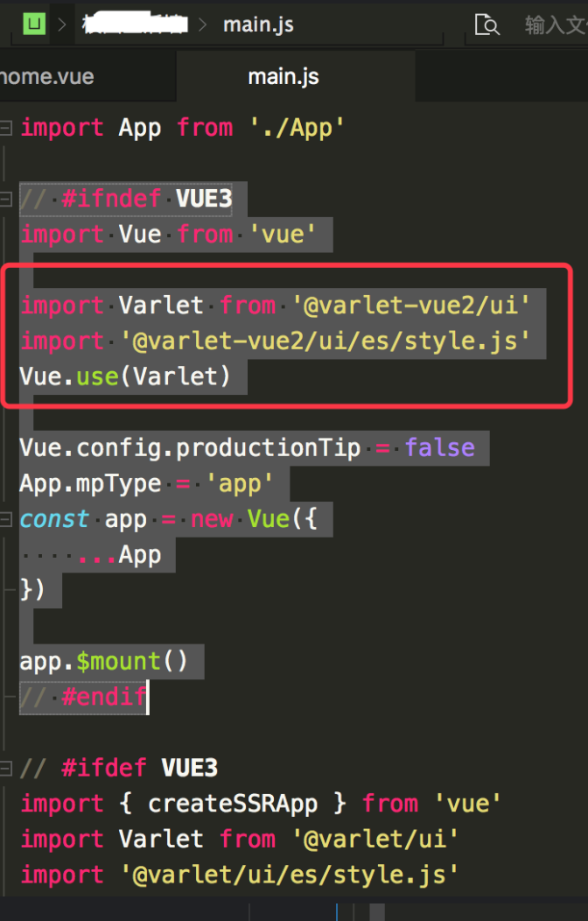Click the '@varlet-vue2/ui' import string
The image size is (588, 921).
pyautogui.click(x=410, y=306)
